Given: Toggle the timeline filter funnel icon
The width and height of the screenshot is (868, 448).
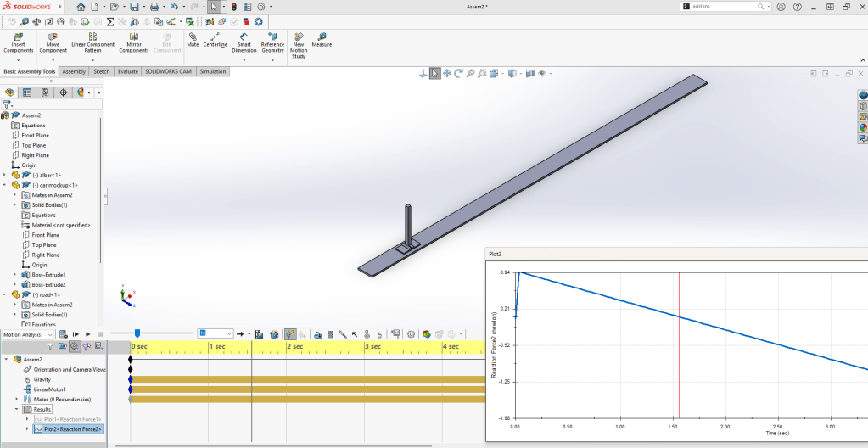Looking at the screenshot, I should point(50,347).
